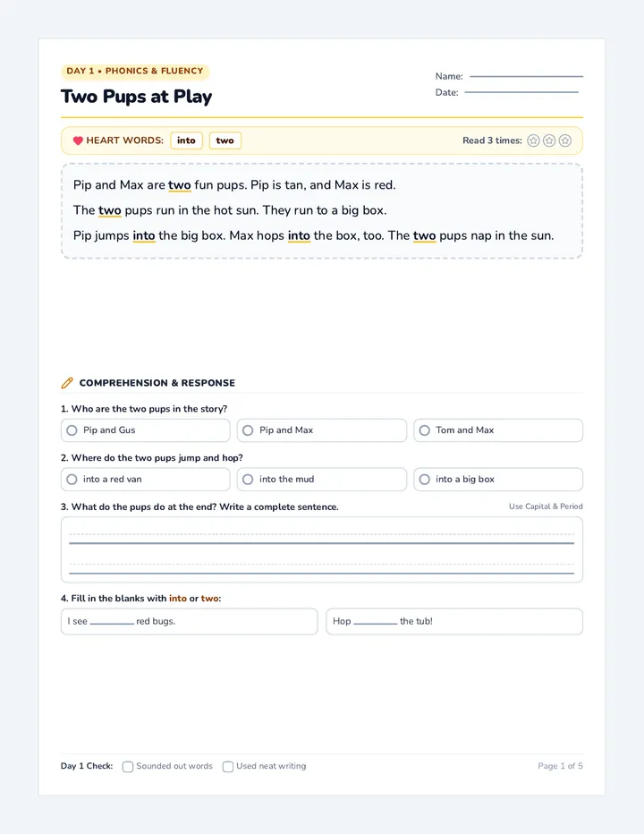644x834 pixels.
Task: Click the 'two' heart word chip
Action: (225, 140)
